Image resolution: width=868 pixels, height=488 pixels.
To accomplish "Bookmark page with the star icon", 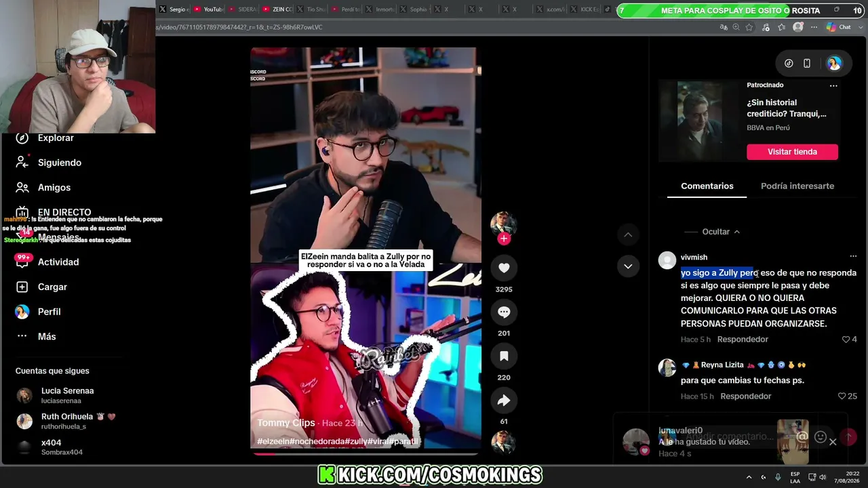I will (x=749, y=27).
